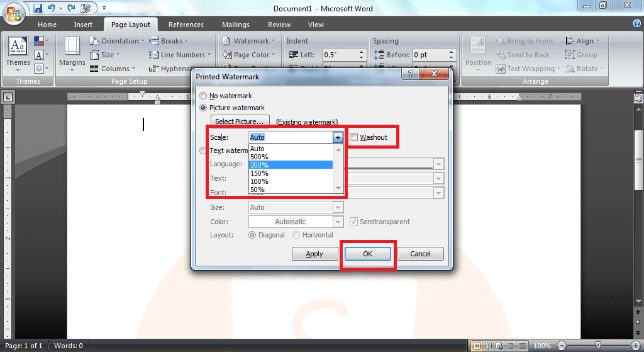Click the Office button logo
This screenshot has width=644, height=352.
point(14,14)
